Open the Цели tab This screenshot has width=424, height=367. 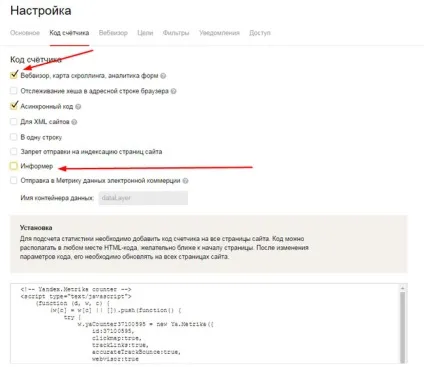(145, 33)
